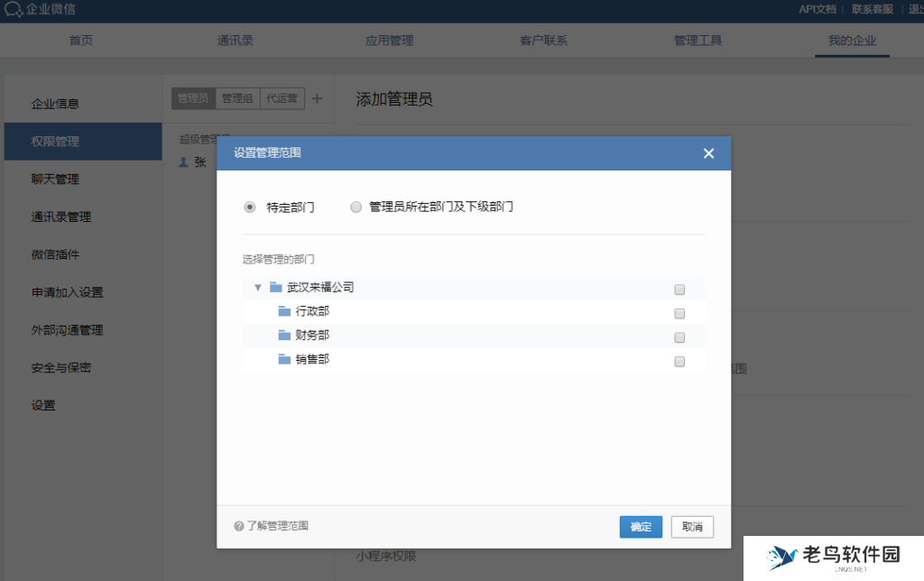
Task: Click the folder icon beside 行政部
Action: point(284,313)
